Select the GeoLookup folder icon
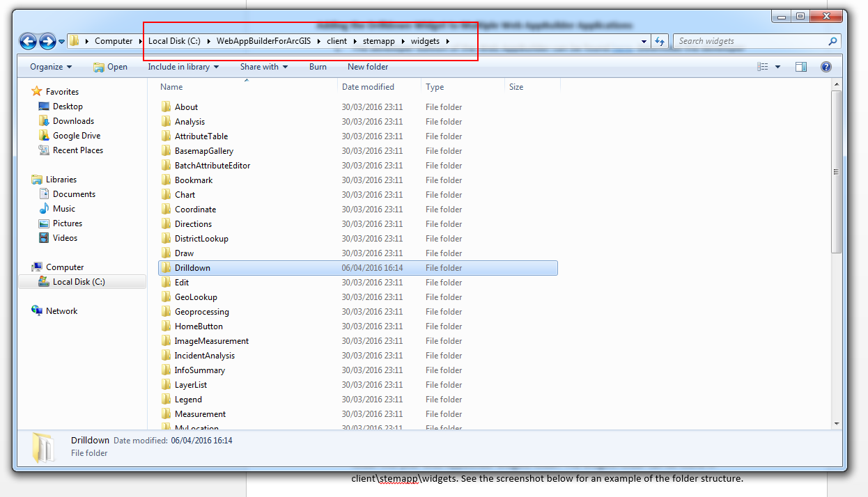The image size is (868, 497). click(166, 297)
